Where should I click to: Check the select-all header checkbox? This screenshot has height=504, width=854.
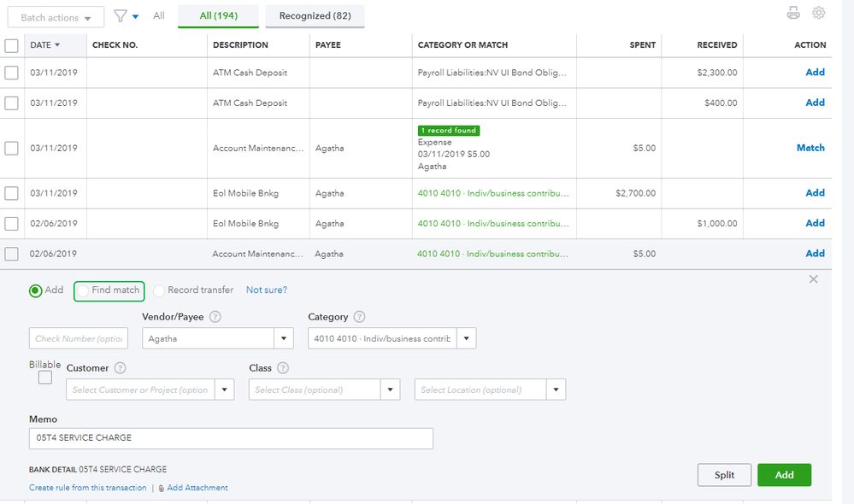(12, 45)
